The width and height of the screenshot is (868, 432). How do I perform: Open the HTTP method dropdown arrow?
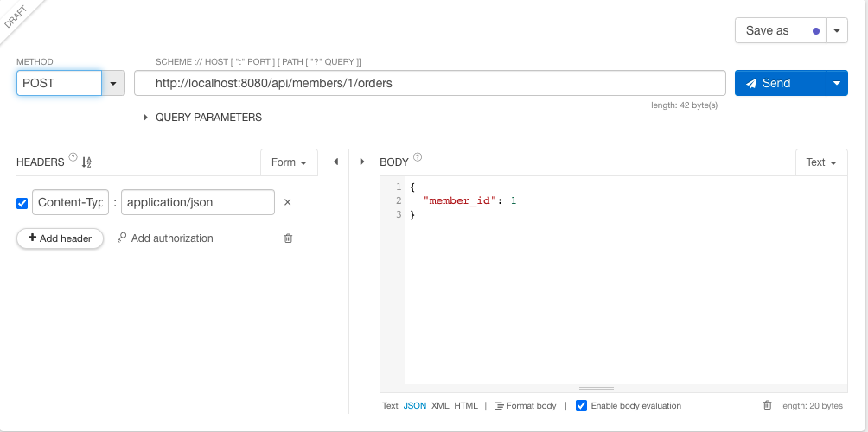tap(113, 83)
